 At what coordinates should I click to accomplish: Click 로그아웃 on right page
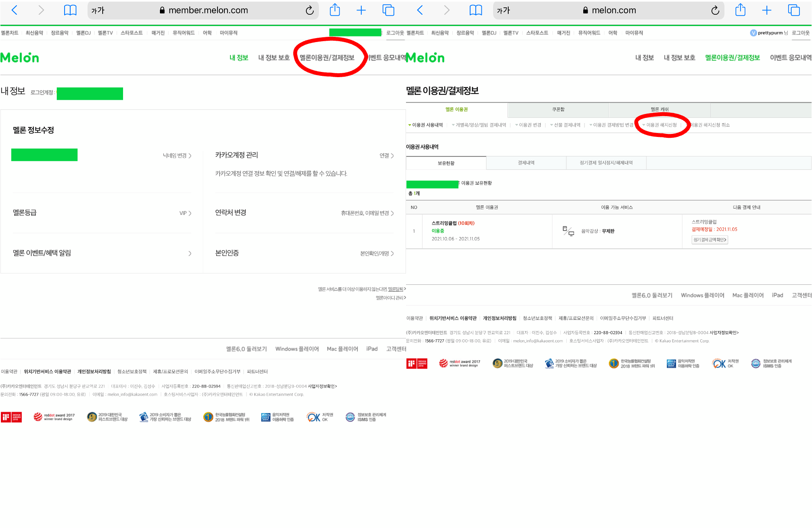click(x=801, y=33)
